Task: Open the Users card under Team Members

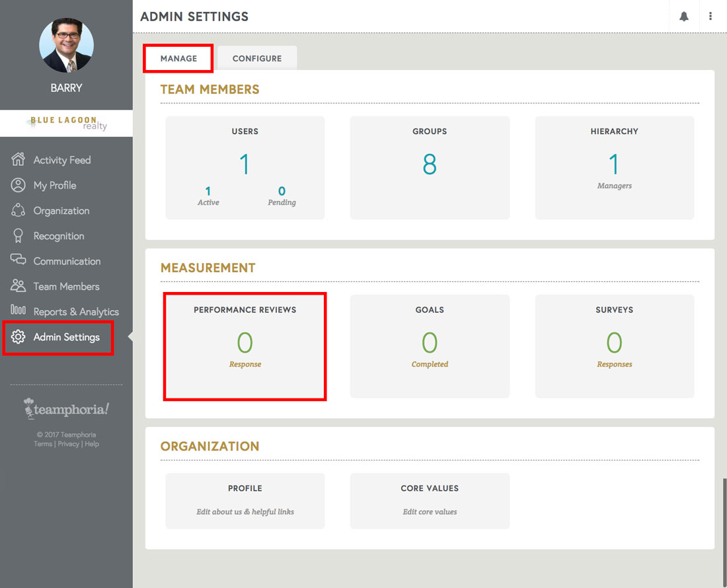Action: [245, 167]
